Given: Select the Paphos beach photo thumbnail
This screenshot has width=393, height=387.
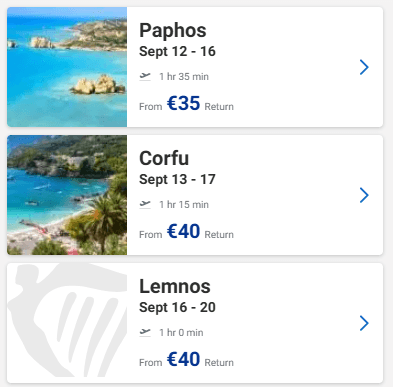Looking at the screenshot, I should (67, 67).
